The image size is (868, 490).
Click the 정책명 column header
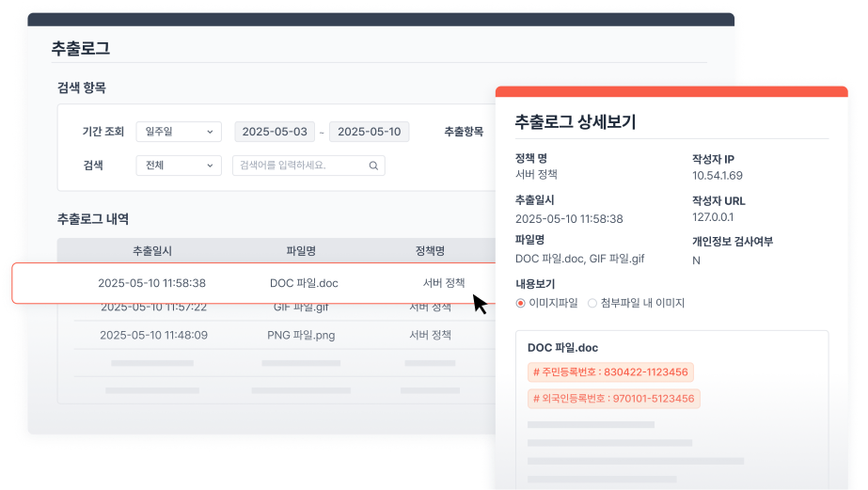(x=430, y=251)
